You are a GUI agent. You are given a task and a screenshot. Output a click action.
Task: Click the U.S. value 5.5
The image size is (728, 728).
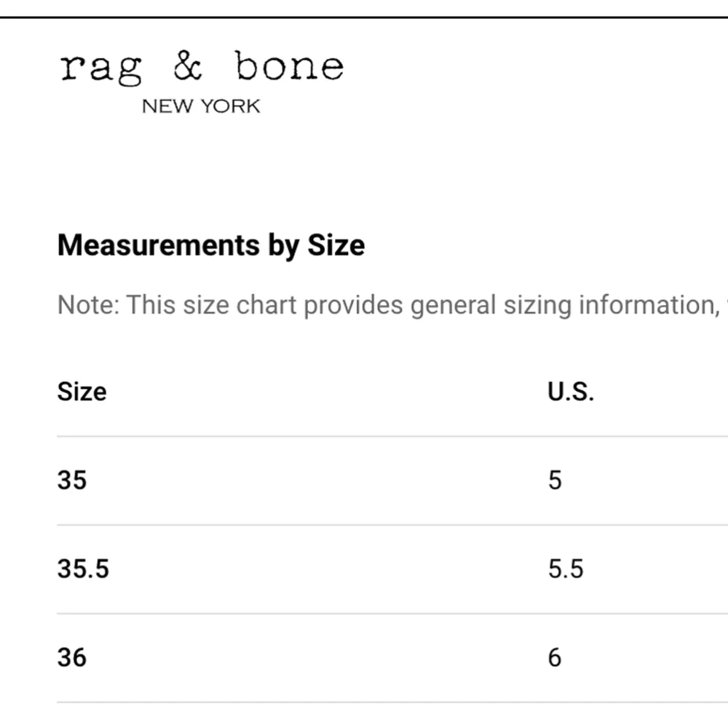tap(566, 569)
